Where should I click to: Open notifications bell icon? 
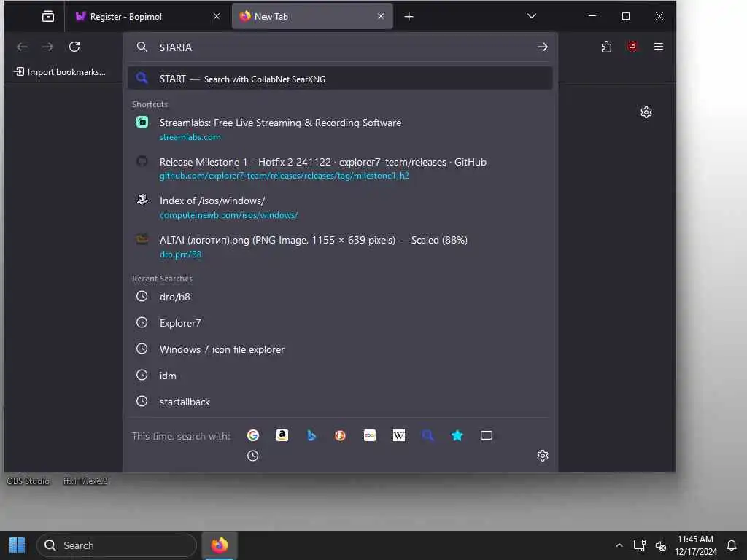coord(732,545)
